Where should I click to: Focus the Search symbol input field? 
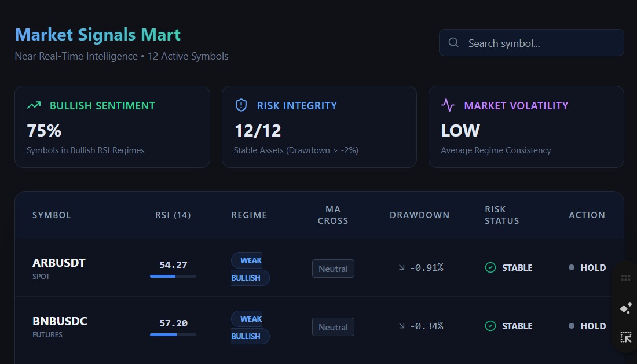click(532, 43)
